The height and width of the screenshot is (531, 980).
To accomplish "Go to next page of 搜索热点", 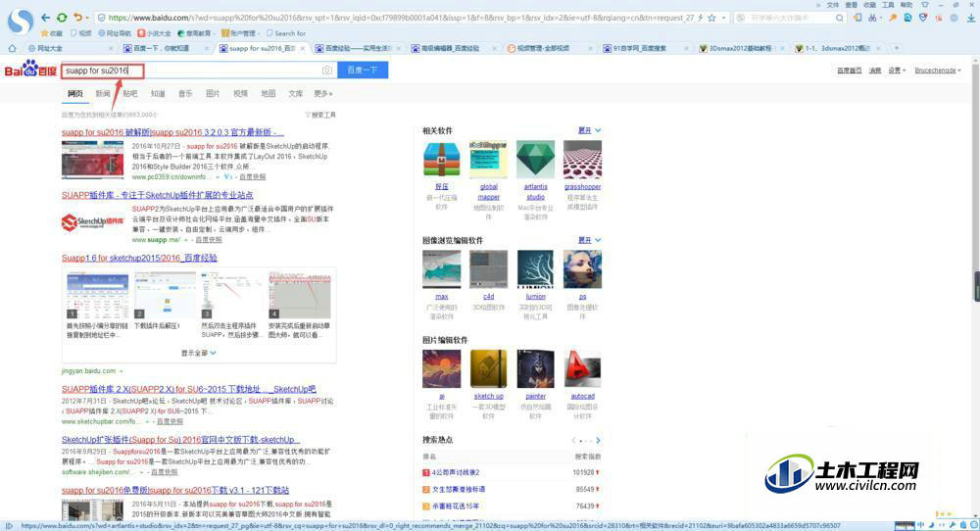I will coord(598,441).
